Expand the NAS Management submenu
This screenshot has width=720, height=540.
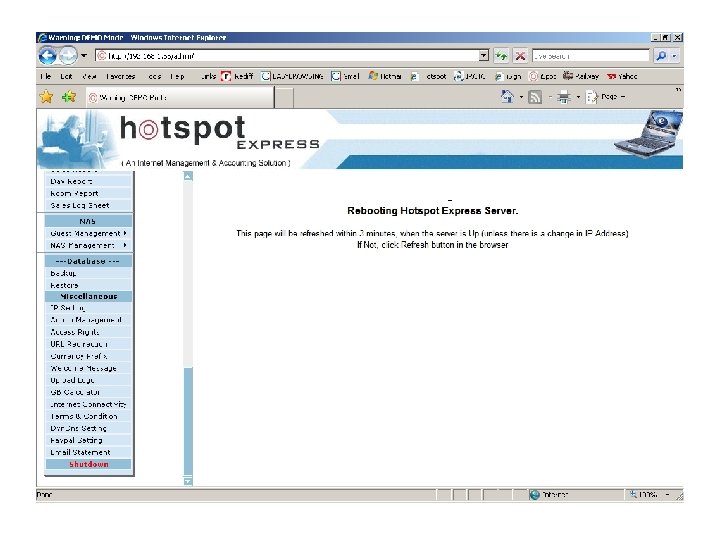(88, 245)
